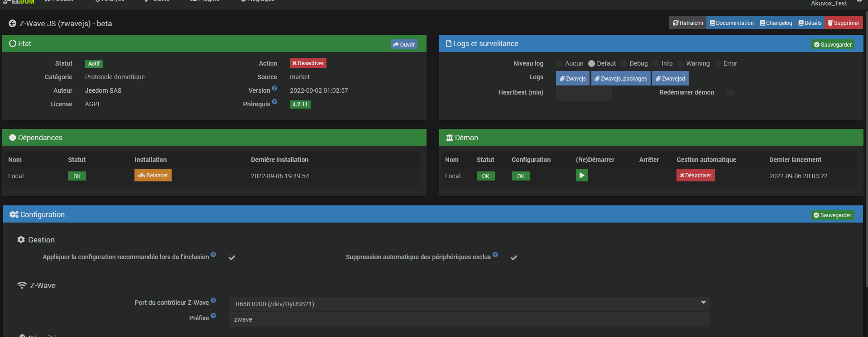This screenshot has height=337, width=868.
Task: Open the Zwavejs_packages log
Action: coord(620,78)
